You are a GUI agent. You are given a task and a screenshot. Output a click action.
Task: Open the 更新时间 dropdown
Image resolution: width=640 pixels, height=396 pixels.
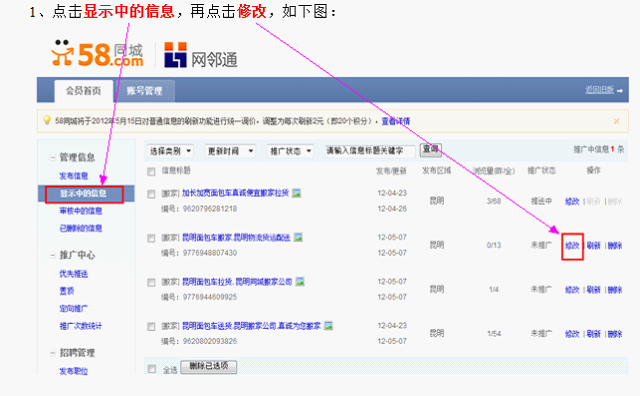[x=230, y=151]
